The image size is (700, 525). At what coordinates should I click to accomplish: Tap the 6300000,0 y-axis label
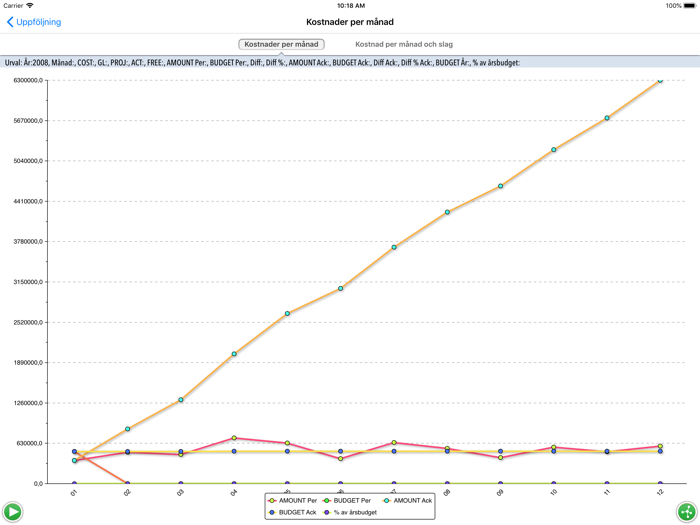tap(28, 80)
